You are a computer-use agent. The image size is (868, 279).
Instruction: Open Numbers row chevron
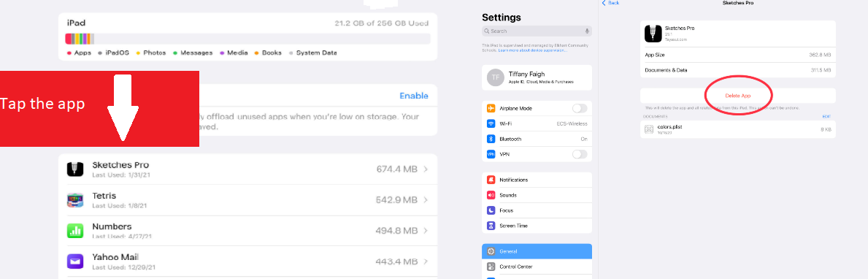(x=426, y=230)
